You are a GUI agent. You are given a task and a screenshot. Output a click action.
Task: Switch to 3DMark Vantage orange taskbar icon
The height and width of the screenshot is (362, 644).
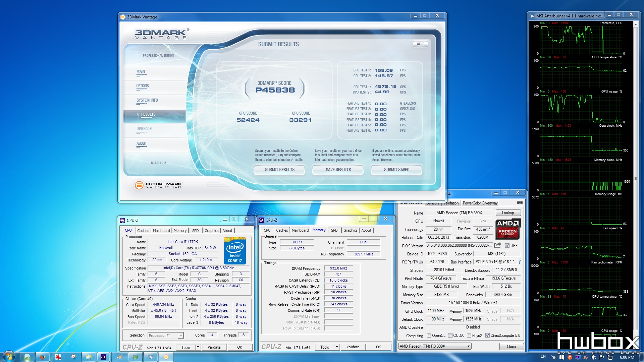[x=166, y=357]
